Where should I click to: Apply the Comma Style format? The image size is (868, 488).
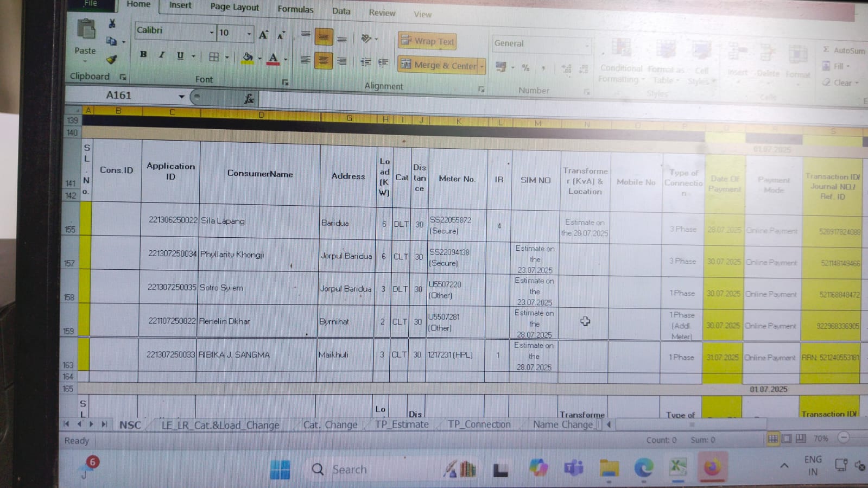pyautogui.click(x=543, y=68)
